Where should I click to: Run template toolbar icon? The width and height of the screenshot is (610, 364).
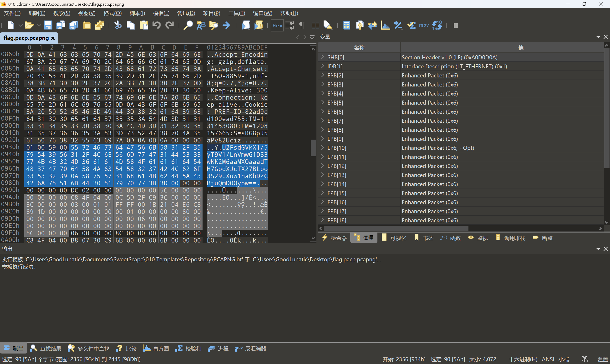tap(259, 25)
